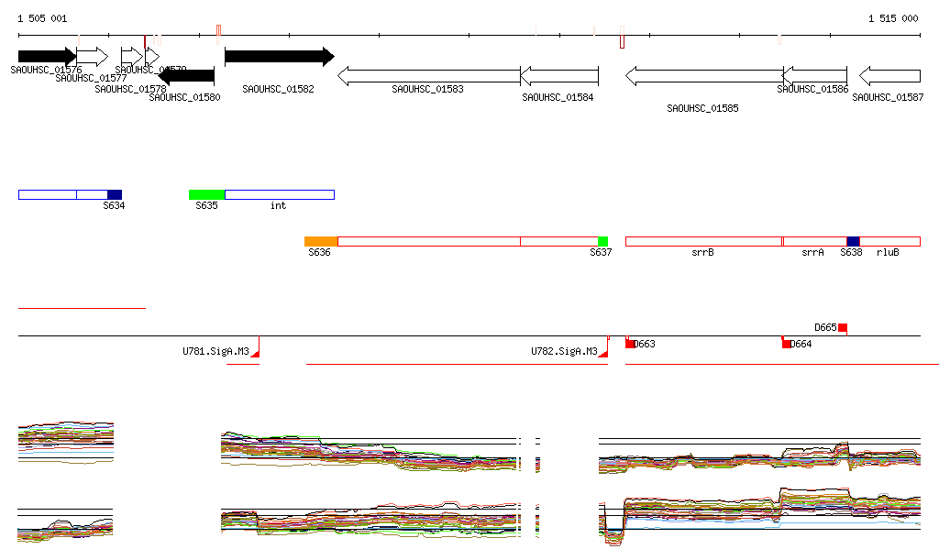
Task: Click the 'S635' label
Action: pos(206,206)
